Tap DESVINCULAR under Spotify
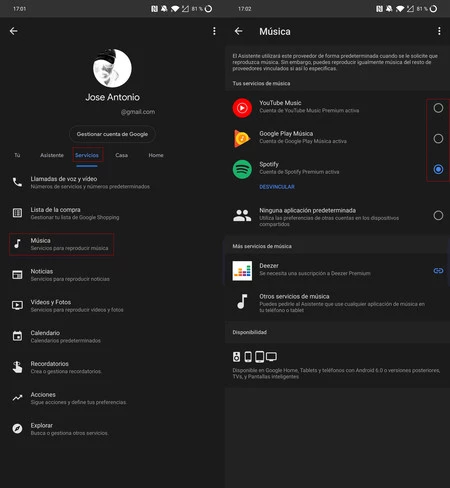Image resolution: width=450 pixels, height=488 pixels. pos(277,187)
